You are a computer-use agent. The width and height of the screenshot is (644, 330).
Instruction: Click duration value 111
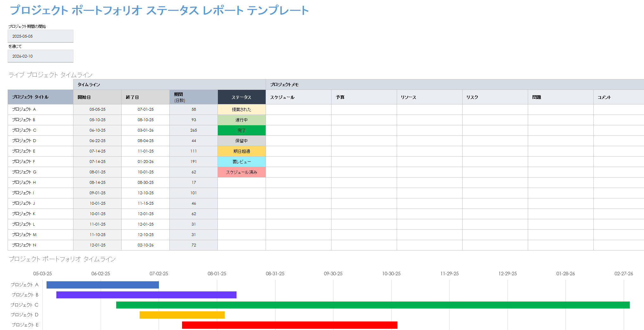point(194,151)
